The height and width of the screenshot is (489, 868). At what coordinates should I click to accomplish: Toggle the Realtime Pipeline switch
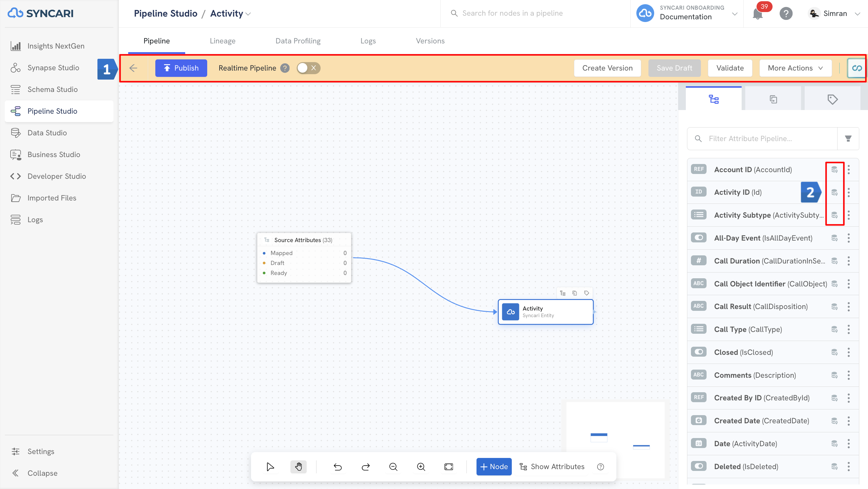pos(308,68)
